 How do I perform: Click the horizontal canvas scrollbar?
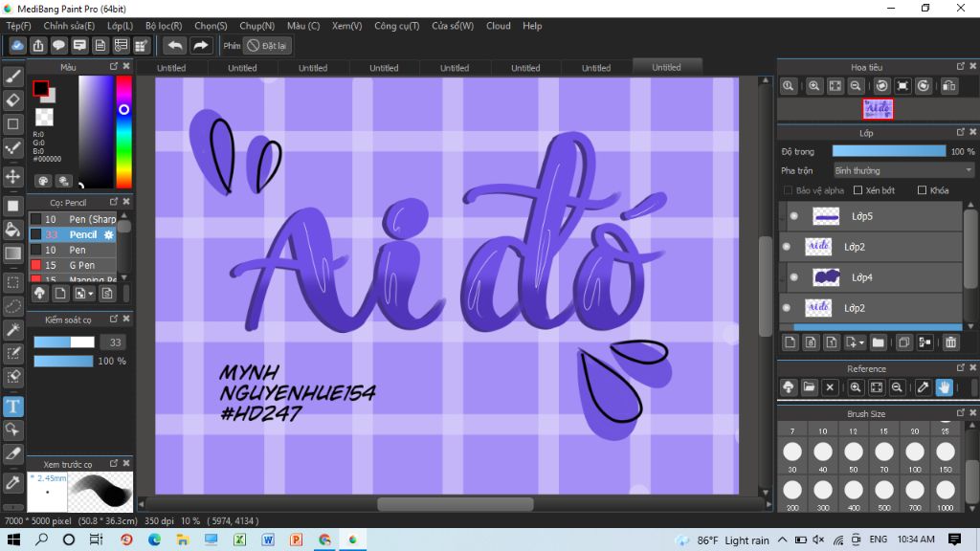pyautogui.click(x=456, y=503)
